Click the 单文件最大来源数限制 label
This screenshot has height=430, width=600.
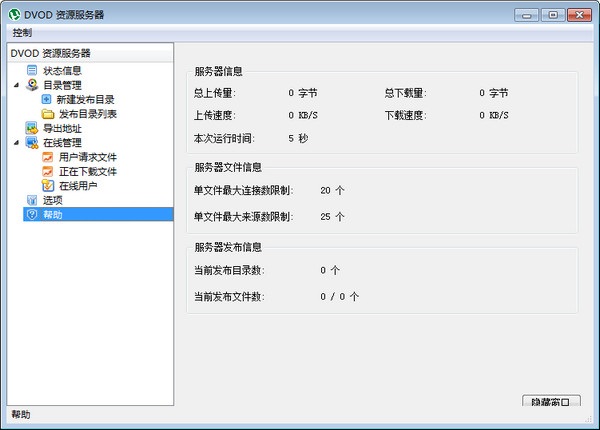coord(243,217)
